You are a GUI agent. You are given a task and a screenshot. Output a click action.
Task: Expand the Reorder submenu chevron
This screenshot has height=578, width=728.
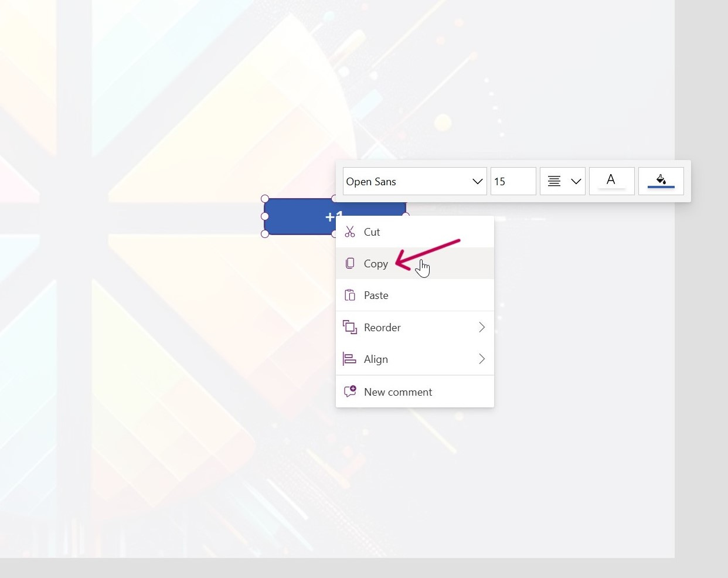pos(482,327)
